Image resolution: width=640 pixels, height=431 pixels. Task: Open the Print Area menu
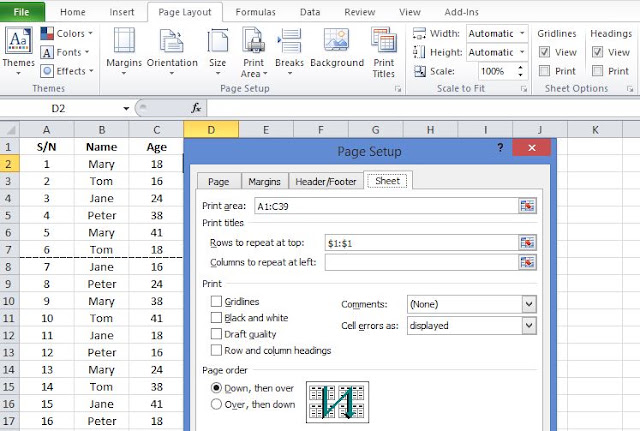pos(253,52)
